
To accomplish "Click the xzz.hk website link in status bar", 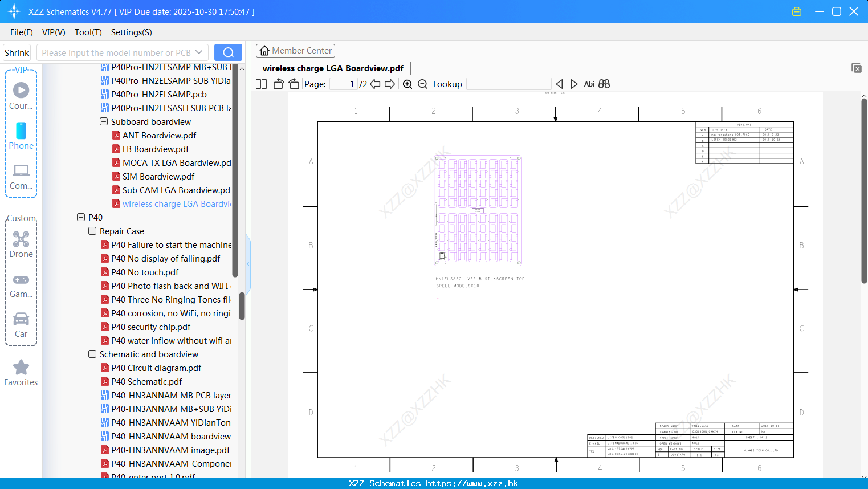I will point(472,483).
